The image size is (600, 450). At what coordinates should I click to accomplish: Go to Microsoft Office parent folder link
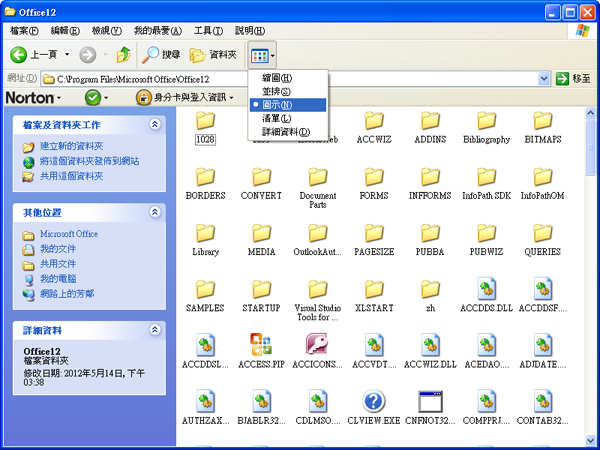click(69, 234)
